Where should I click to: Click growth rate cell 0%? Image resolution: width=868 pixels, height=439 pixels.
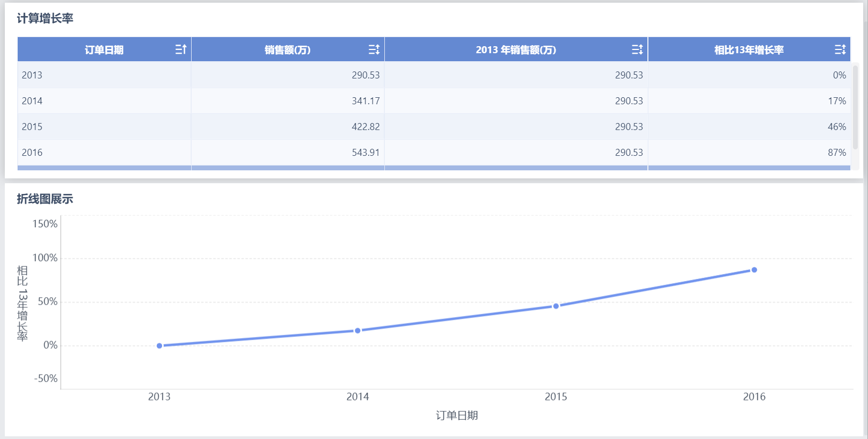749,75
